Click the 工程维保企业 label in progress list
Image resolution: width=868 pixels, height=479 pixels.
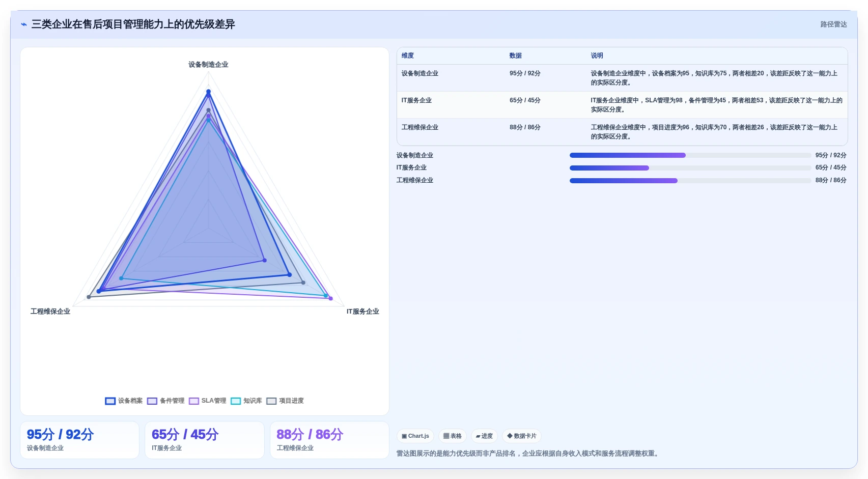pyautogui.click(x=415, y=180)
